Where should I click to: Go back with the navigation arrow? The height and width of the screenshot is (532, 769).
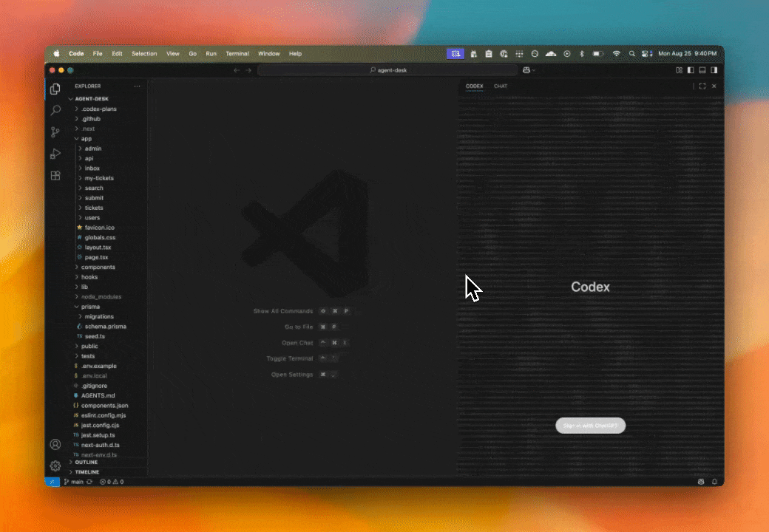click(x=237, y=70)
